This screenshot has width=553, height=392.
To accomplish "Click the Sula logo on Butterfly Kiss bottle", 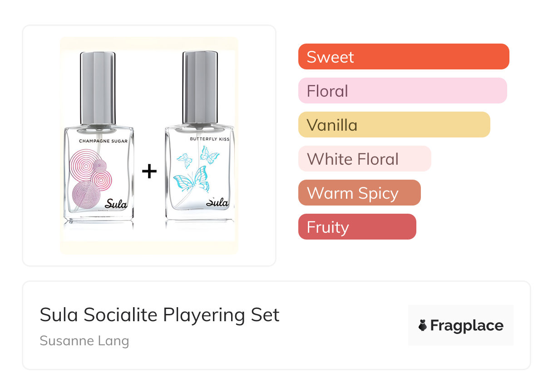I will click(x=217, y=202).
